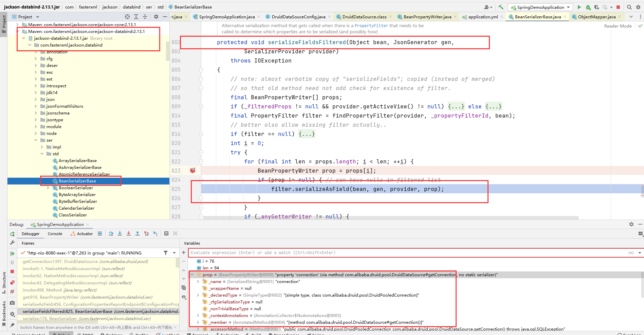Viewport: 644px width, 335px height.
Task: Resume Program with the green arrow in the Debug sidebar
Action: (12, 253)
